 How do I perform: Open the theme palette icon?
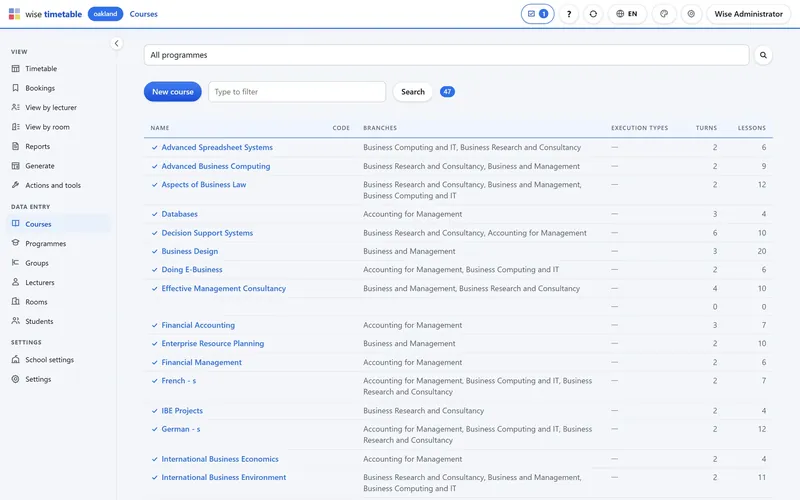[664, 14]
